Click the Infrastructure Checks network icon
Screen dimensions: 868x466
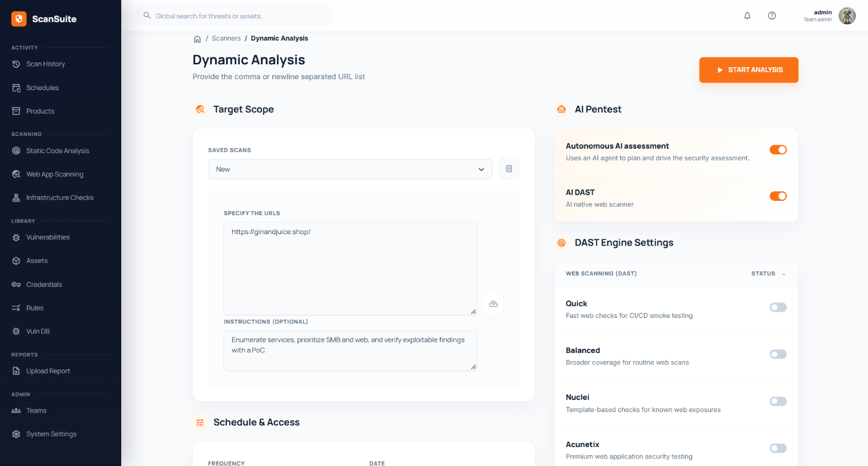[x=16, y=198]
